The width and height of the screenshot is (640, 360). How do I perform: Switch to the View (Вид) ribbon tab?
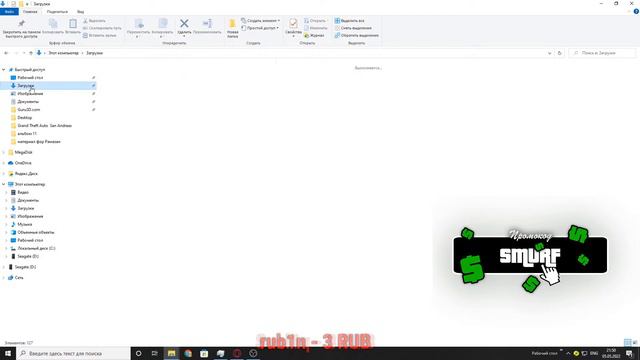tap(80, 12)
